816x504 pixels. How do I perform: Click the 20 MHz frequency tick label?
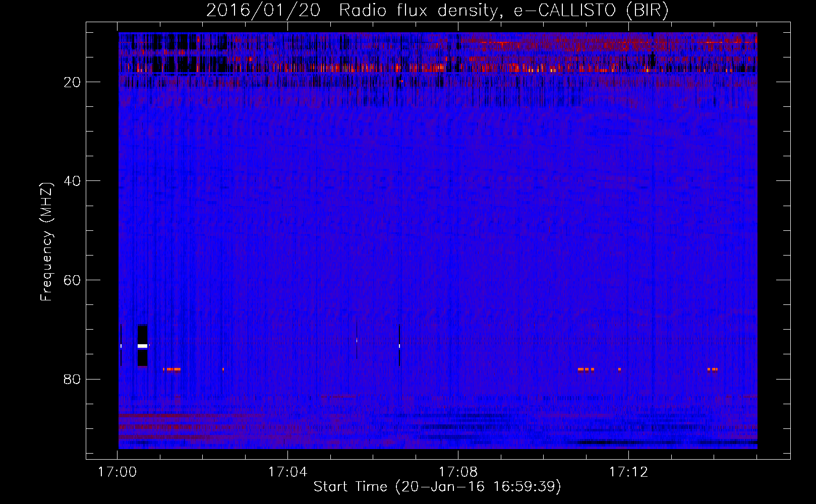pyautogui.click(x=72, y=82)
